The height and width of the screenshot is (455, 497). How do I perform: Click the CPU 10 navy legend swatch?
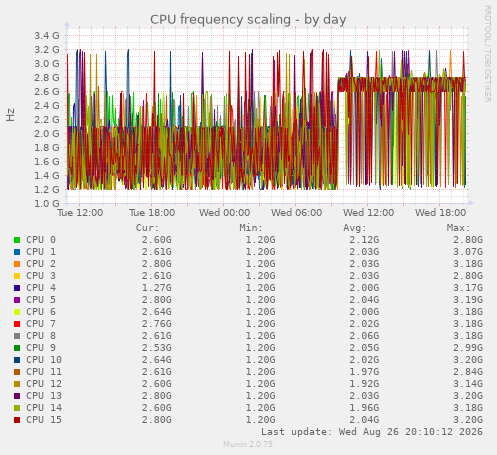[x=17, y=360]
